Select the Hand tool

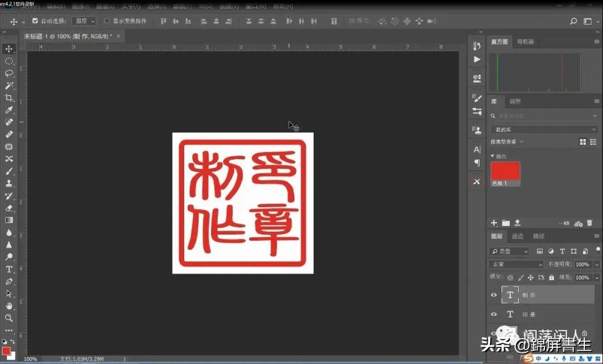point(8,305)
